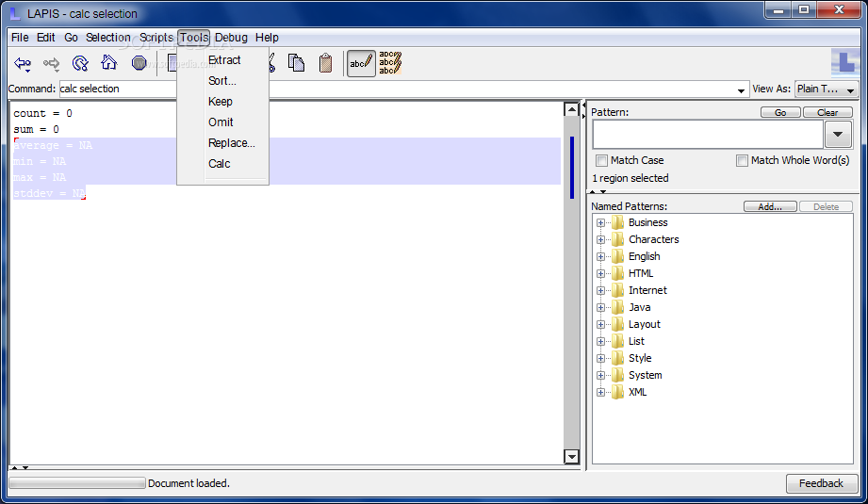Open the Edit menu
The image size is (868, 504).
(x=45, y=38)
